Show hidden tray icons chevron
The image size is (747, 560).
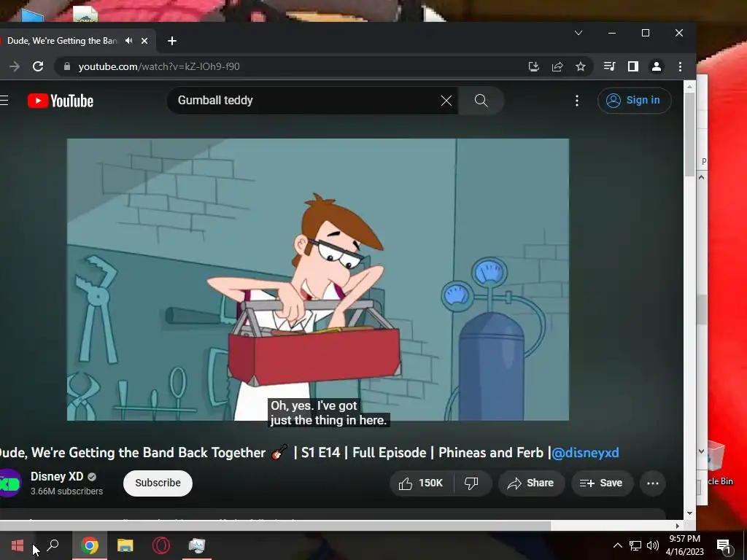[x=617, y=545]
